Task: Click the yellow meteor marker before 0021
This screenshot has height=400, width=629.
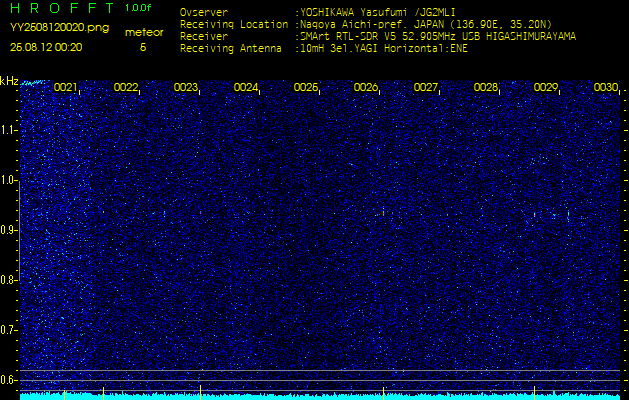Action: (64, 394)
